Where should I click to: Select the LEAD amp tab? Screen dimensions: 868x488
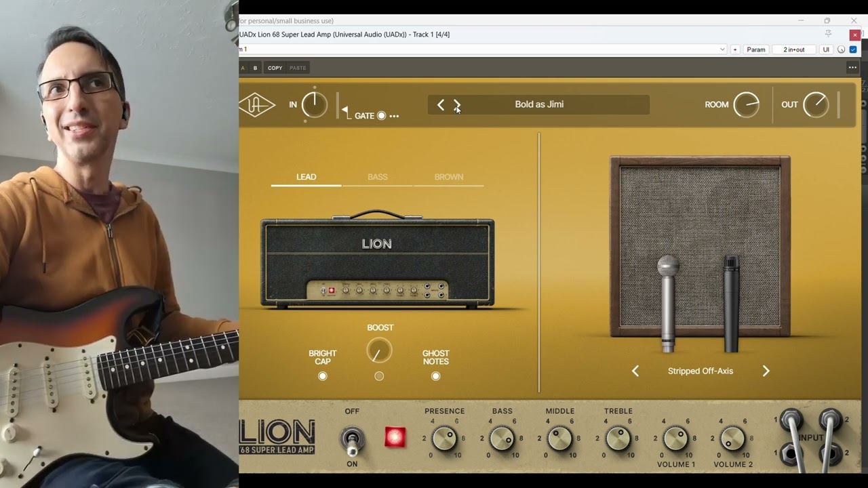[x=307, y=177]
